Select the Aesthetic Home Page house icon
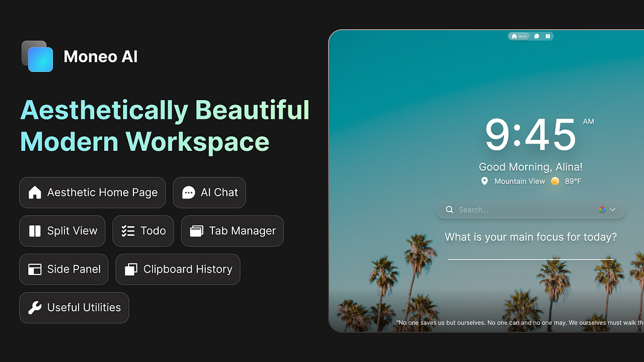 (x=35, y=192)
